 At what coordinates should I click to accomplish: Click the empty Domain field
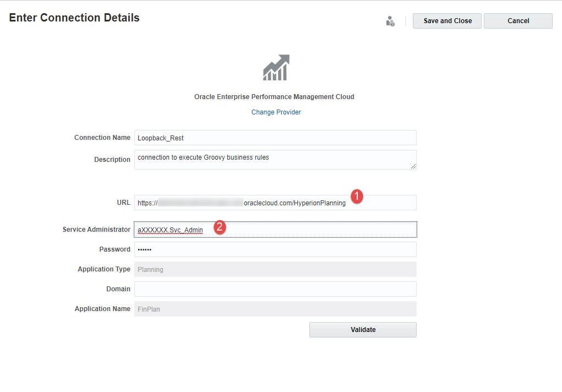point(275,288)
